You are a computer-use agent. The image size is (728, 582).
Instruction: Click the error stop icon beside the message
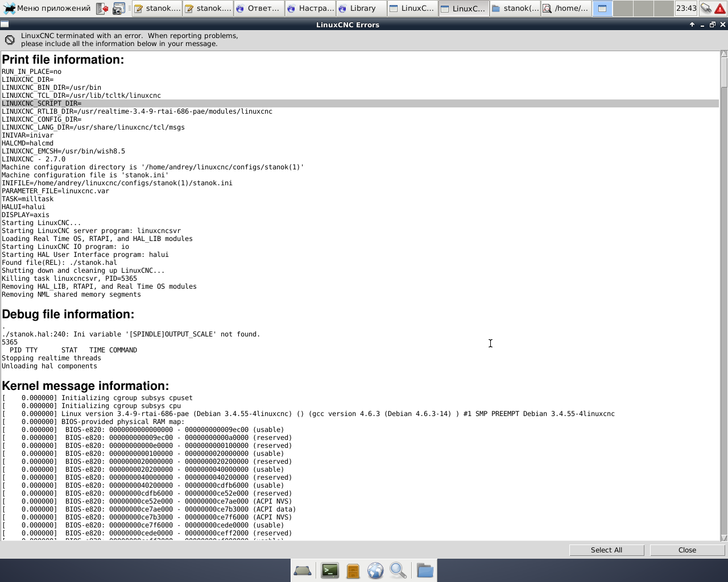pos(10,40)
